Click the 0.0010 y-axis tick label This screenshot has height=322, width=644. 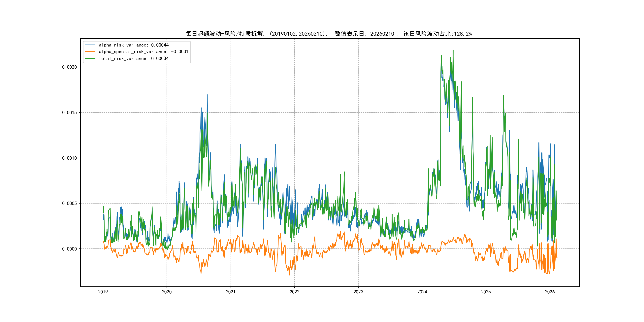coord(70,158)
